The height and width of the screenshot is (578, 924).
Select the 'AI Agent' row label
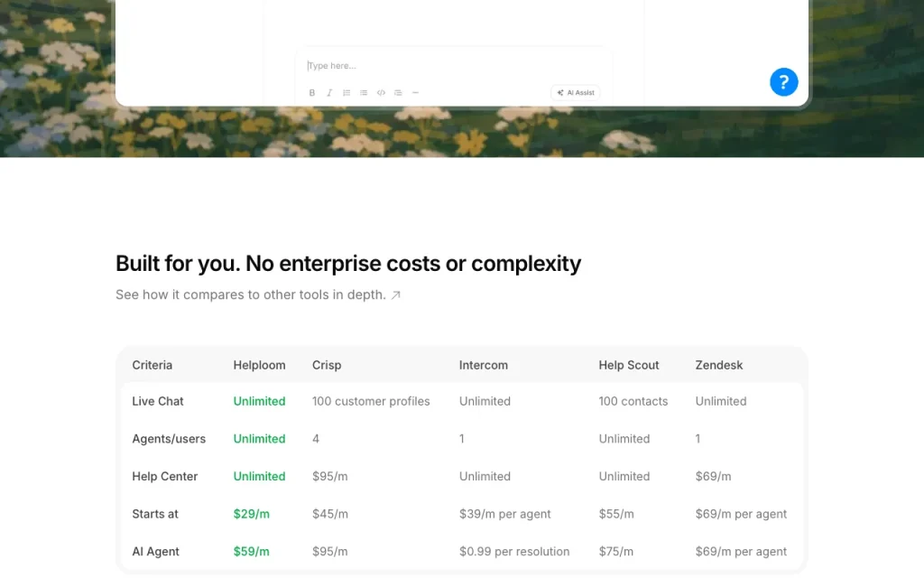click(155, 552)
